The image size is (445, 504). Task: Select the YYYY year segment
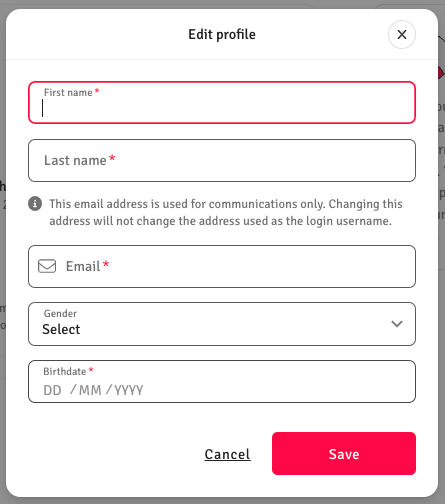tap(129, 390)
